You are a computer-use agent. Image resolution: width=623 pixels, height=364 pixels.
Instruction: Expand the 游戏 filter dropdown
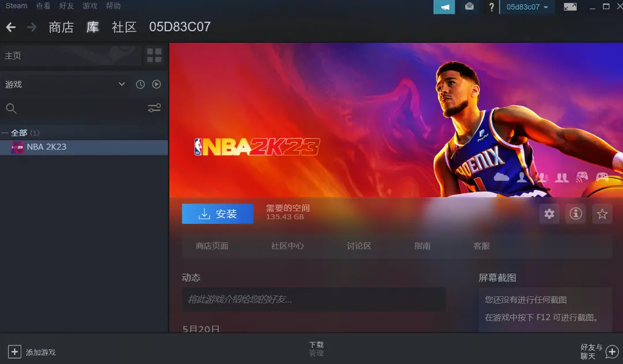pyautogui.click(x=122, y=84)
